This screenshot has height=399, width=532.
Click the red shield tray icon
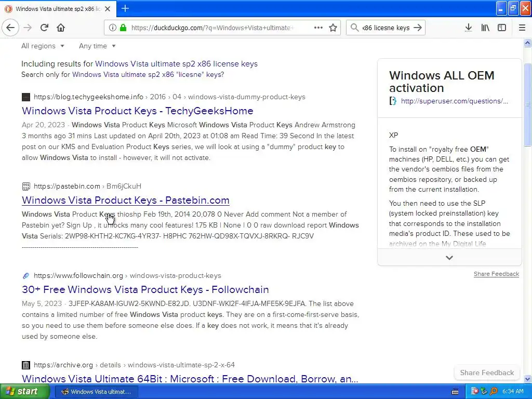click(x=475, y=392)
